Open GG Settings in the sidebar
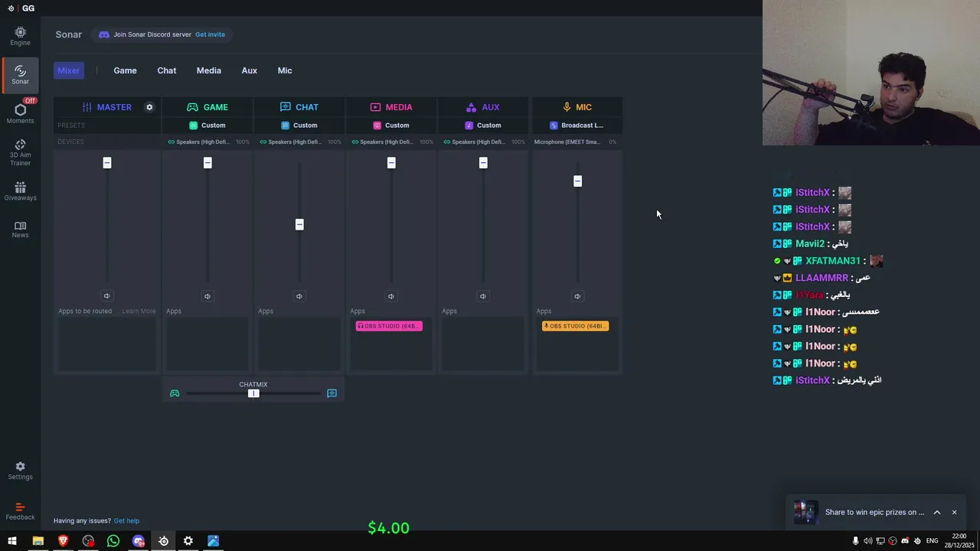980x551 pixels. click(x=20, y=471)
